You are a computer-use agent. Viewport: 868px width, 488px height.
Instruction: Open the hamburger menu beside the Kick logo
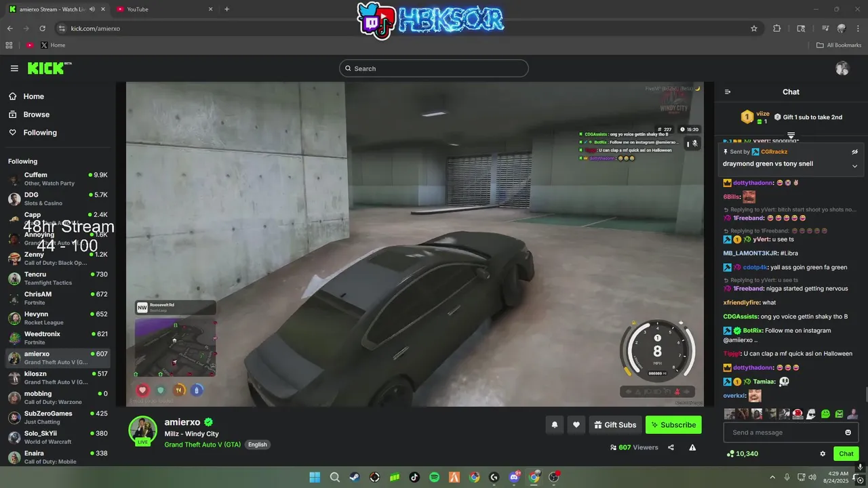point(14,68)
